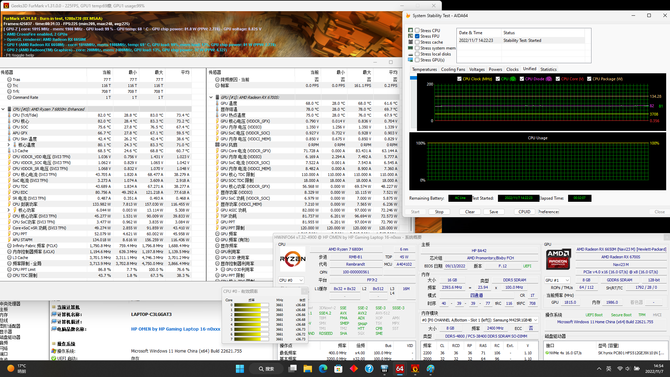Open the blue question-mark help app in taskbar
Screen dimensions: 670x377
point(369,368)
